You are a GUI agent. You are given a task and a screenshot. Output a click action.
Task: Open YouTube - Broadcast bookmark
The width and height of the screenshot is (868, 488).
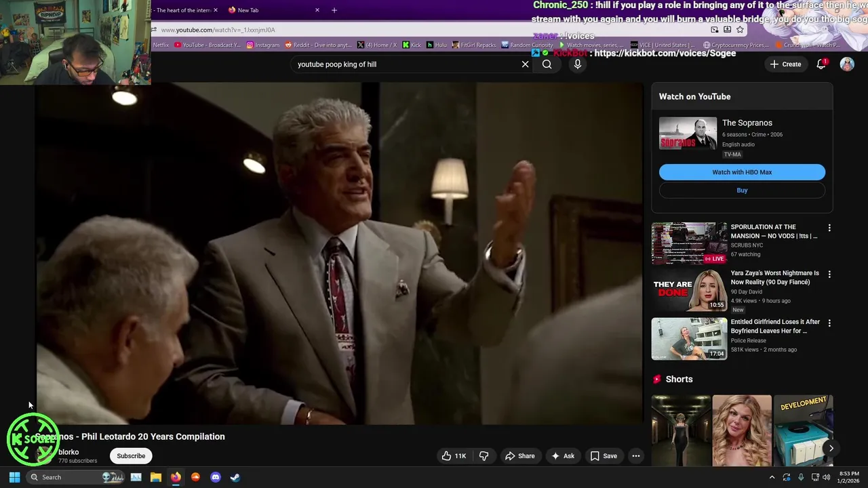(x=208, y=45)
